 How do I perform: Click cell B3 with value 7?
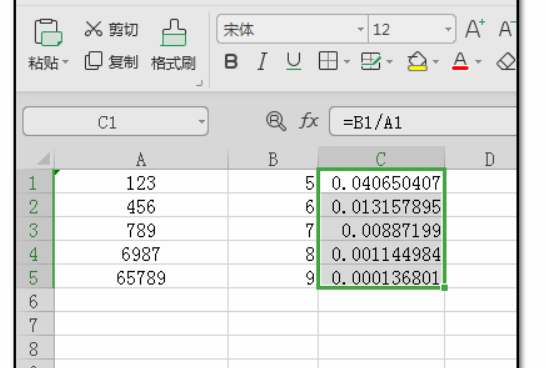coord(273,229)
